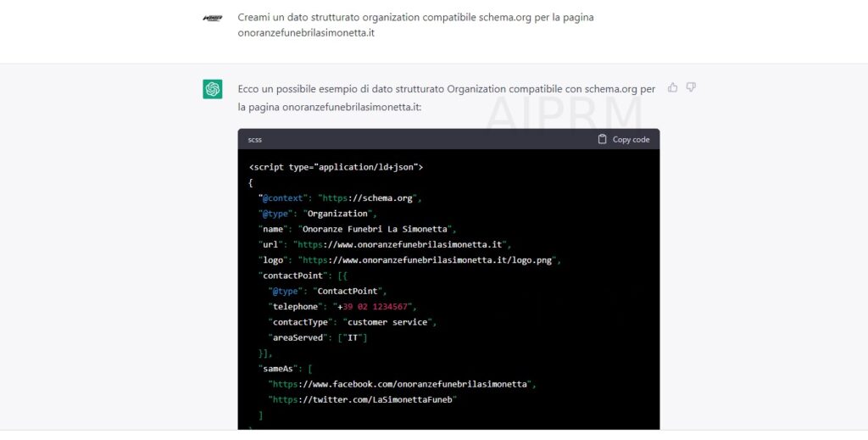The width and height of the screenshot is (868, 440).
Task: Click the @context schema.org line
Action: [341, 198]
